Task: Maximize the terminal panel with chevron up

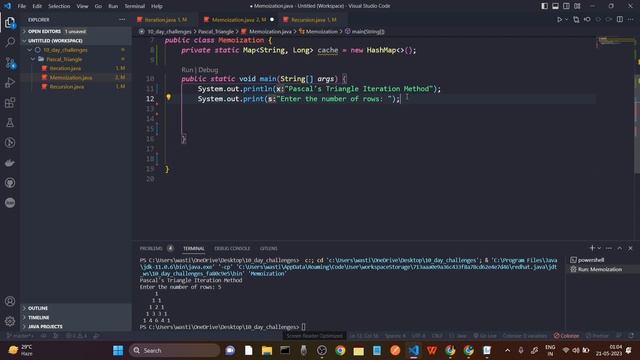Action: coord(620,248)
